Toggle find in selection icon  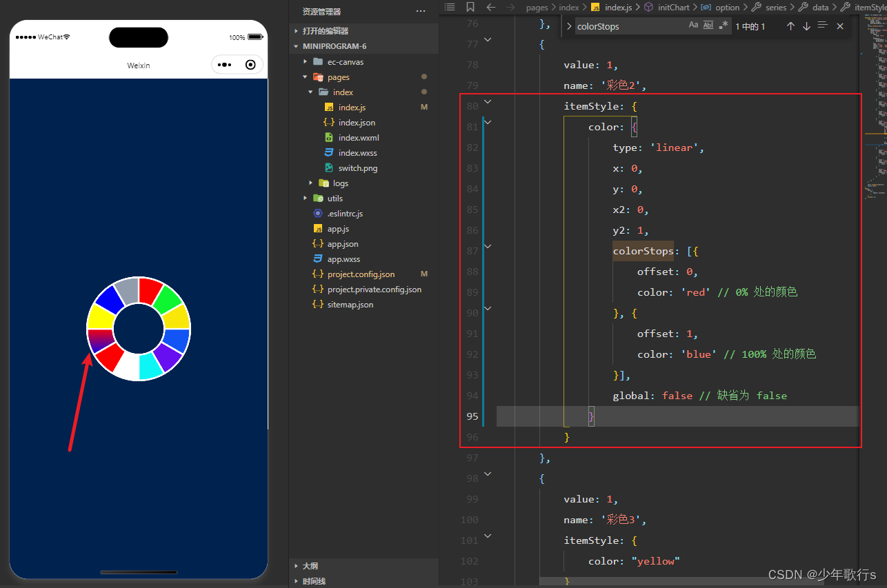pyautogui.click(x=822, y=26)
